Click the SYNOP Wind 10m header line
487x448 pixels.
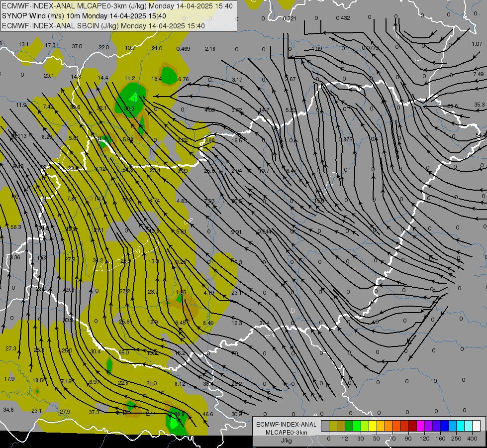pos(84,16)
